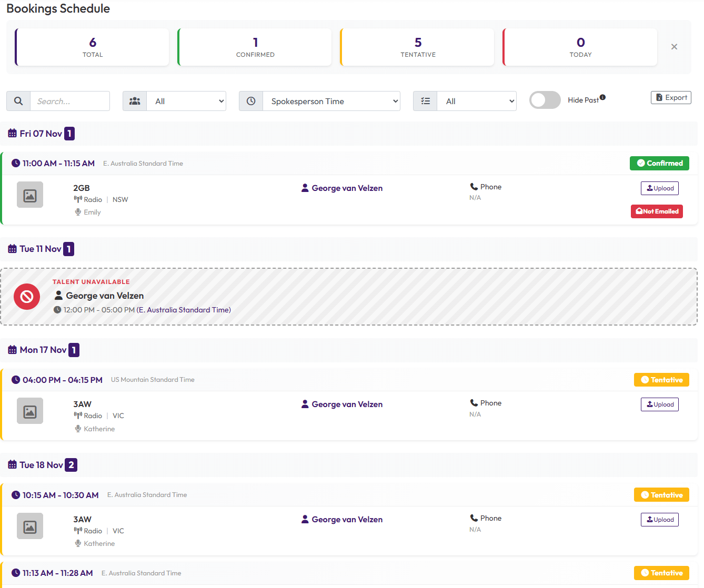
Task: Click the Confirmed status badge
Action: coord(659,163)
